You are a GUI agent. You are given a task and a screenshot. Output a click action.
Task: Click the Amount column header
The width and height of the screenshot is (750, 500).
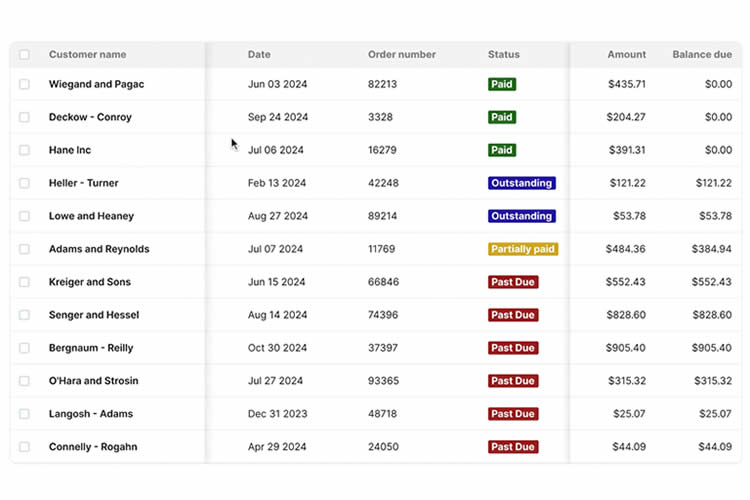(626, 55)
